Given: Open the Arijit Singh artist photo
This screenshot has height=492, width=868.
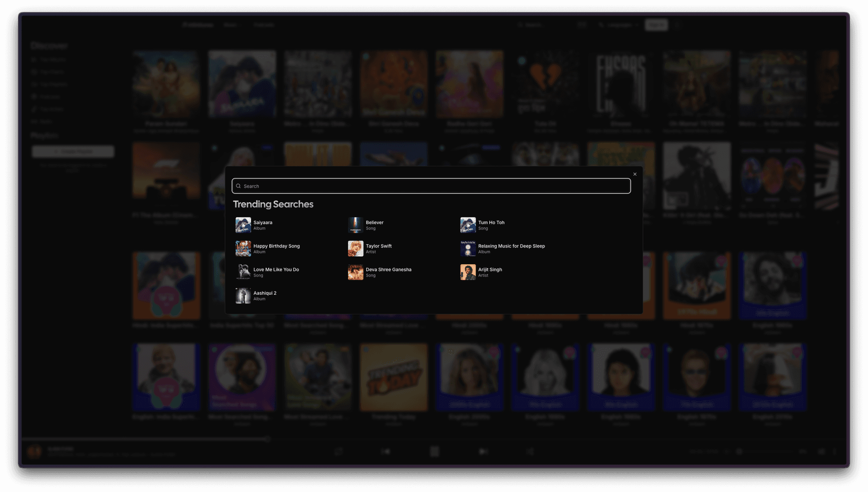Looking at the screenshot, I should tap(468, 272).
